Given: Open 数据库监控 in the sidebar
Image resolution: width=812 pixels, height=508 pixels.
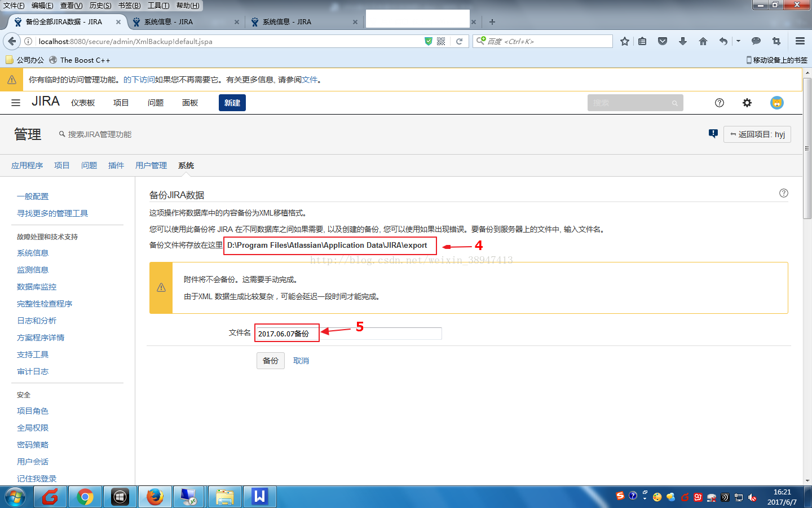Looking at the screenshot, I should click(x=37, y=287).
